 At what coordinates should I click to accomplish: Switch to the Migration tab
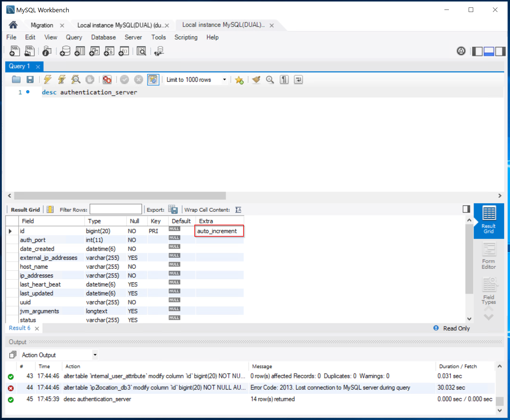(x=42, y=25)
